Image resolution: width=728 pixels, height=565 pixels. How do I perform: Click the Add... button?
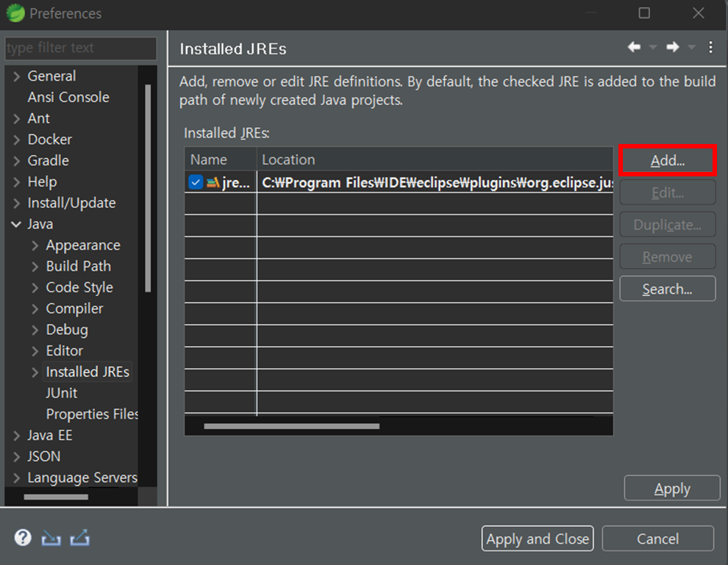pyautogui.click(x=668, y=160)
